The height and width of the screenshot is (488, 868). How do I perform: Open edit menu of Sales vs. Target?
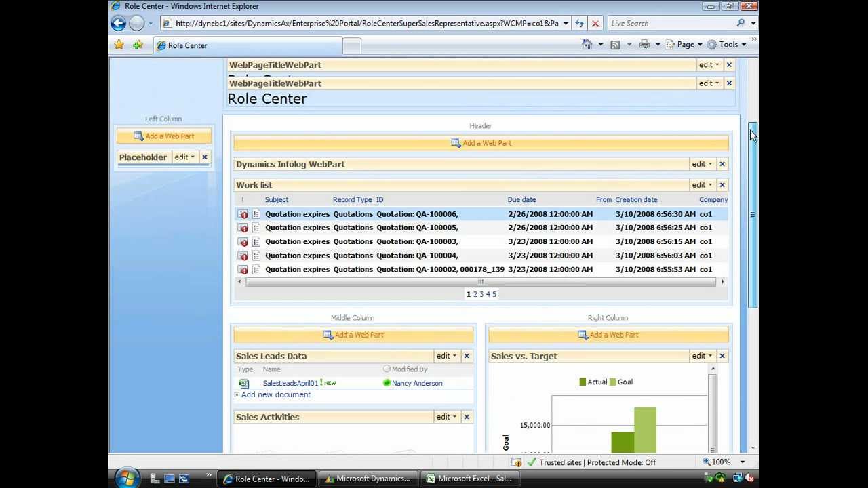702,356
